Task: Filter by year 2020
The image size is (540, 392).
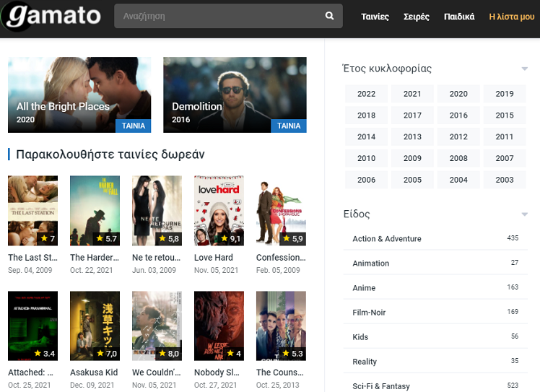Action: 458,94
